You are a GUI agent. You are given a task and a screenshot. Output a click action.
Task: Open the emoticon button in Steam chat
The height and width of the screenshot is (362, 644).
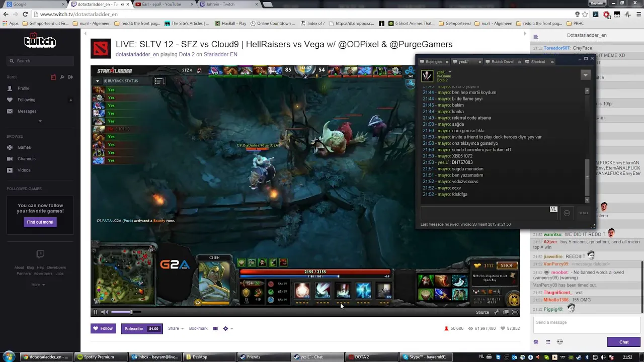(567, 213)
